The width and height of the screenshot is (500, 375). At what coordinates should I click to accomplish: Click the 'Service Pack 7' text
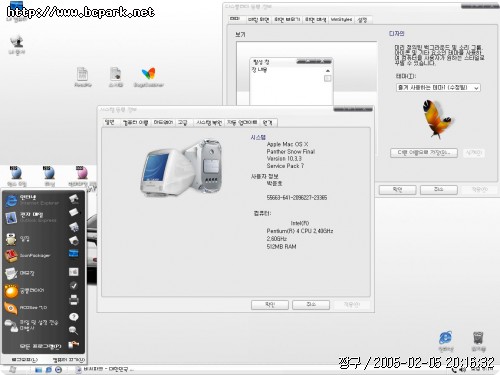[x=285, y=166]
